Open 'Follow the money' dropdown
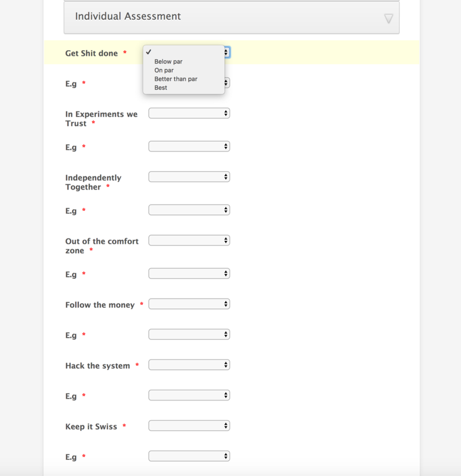Image resolution: width=461 pixels, height=476 pixels. click(x=189, y=304)
